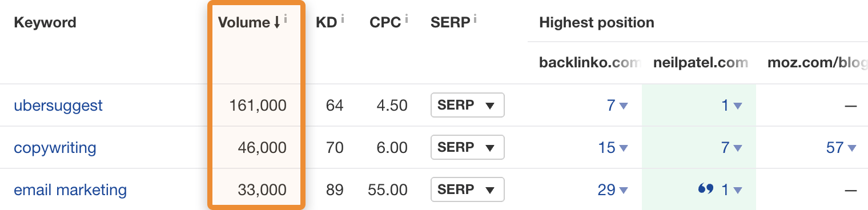
Task: Click the Volume sort descending arrow
Action: pyautogui.click(x=277, y=23)
